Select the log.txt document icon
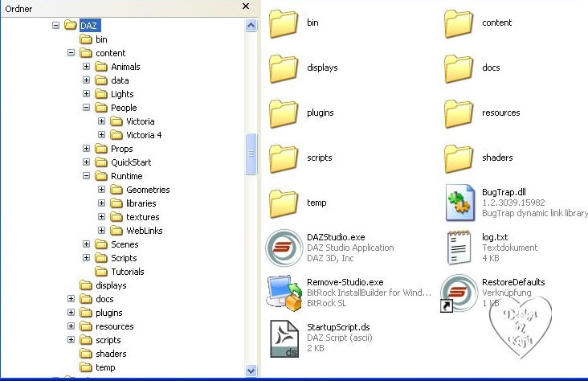This screenshot has height=381, width=588. [x=459, y=248]
